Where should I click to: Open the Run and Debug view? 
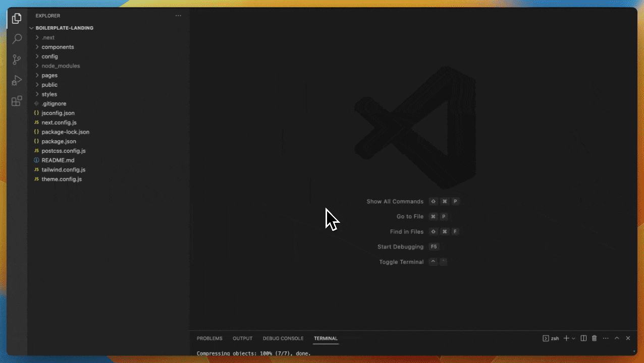coord(17,80)
